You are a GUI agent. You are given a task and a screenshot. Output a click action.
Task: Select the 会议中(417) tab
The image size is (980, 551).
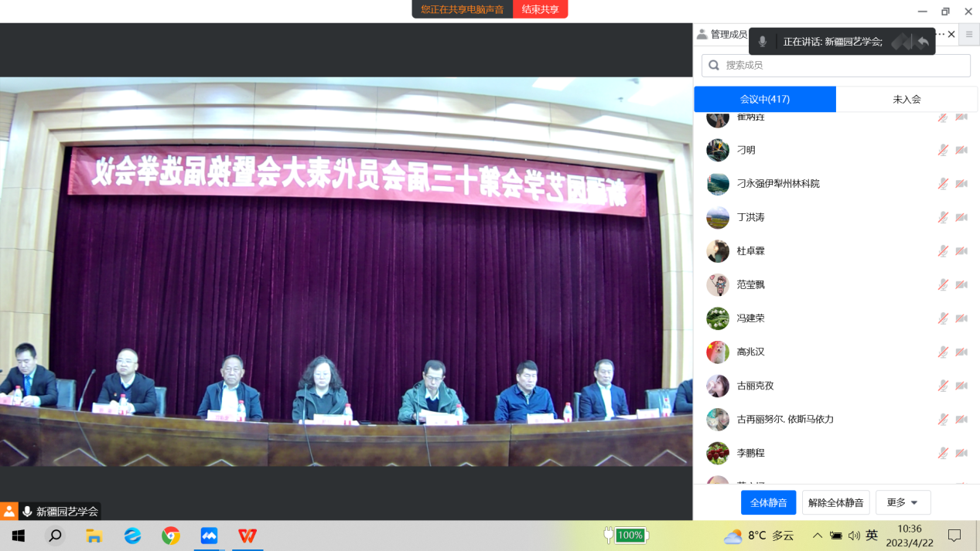click(x=764, y=99)
